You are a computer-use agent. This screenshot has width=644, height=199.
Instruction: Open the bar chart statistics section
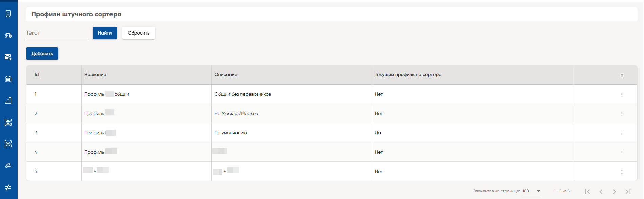8,101
